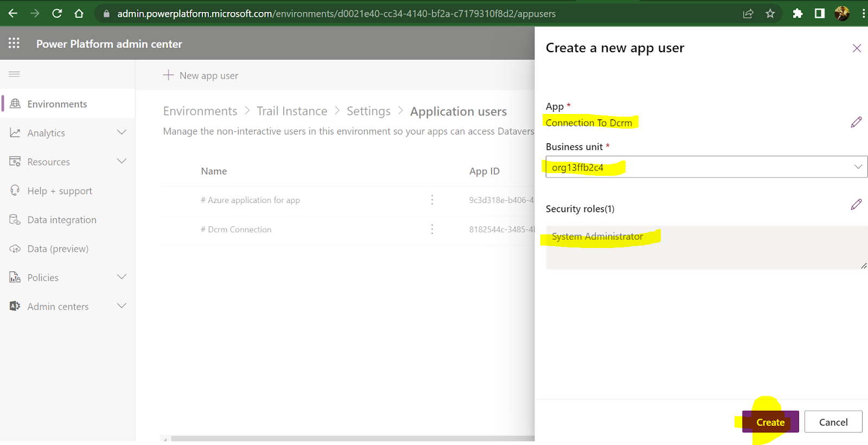Open the Business unit dropdown
The width and height of the screenshot is (868, 445).
point(706,167)
